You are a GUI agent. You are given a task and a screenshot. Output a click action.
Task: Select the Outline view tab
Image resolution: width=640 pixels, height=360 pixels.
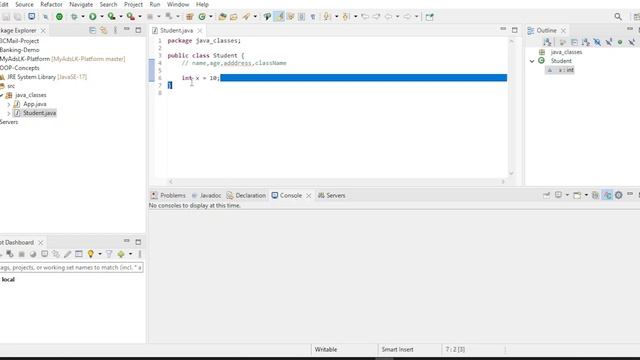pos(546,31)
